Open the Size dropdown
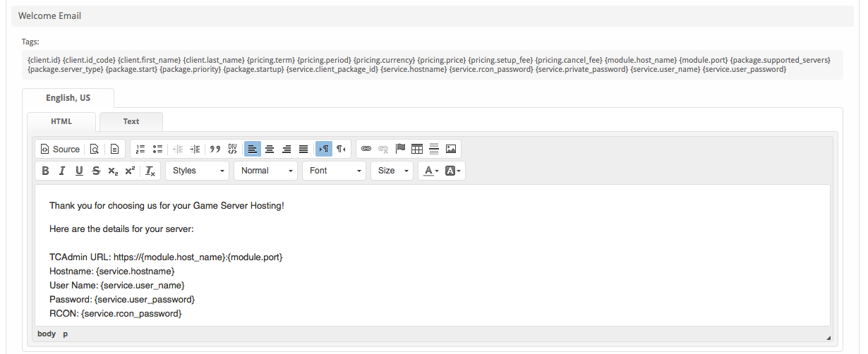This screenshot has width=868, height=354. [x=392, y=171]
